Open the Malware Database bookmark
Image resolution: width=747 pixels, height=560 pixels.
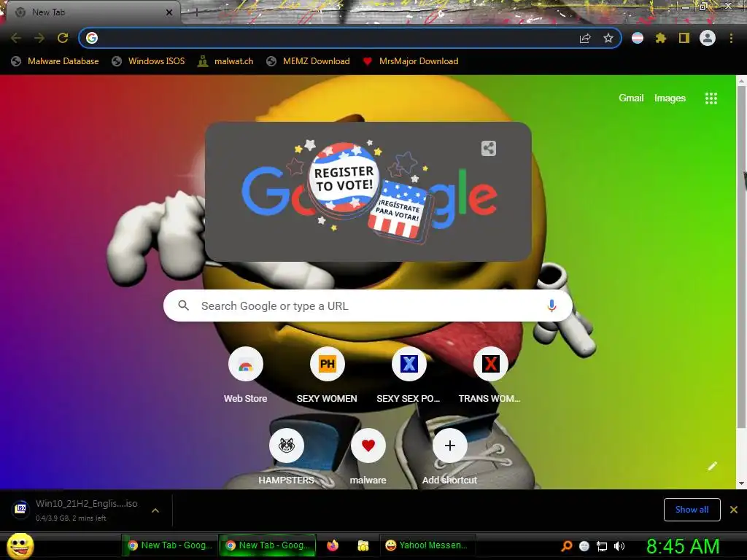pyautogui.click(x=55, y=61)
